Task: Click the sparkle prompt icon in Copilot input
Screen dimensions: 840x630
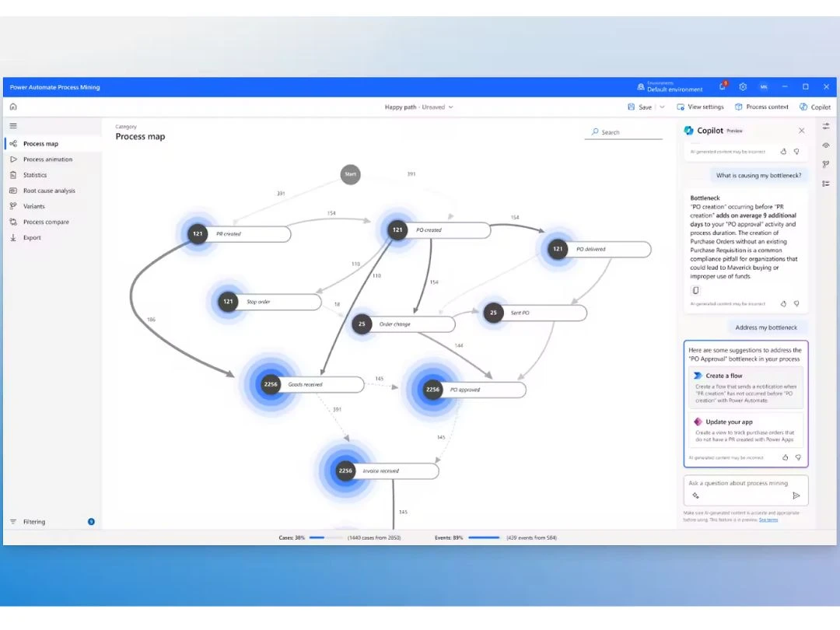Action: click(695, 495)
